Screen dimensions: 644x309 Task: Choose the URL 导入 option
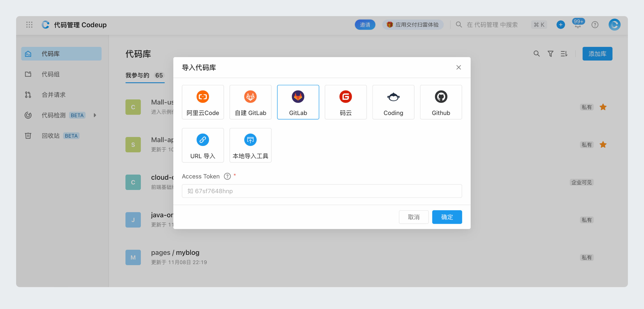coord(203,145)
